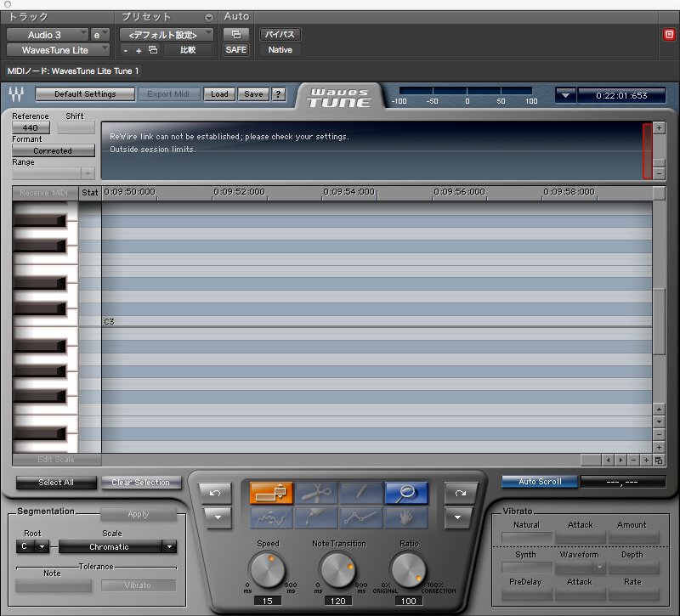Click the Select All button

click(x=56, y=483)
